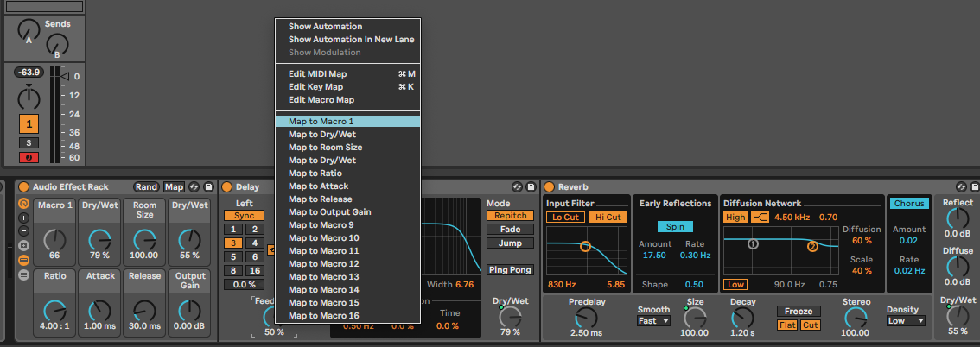Choose Edit Key Map
Viewport: 980px width, 347px height.
point(348,86)
